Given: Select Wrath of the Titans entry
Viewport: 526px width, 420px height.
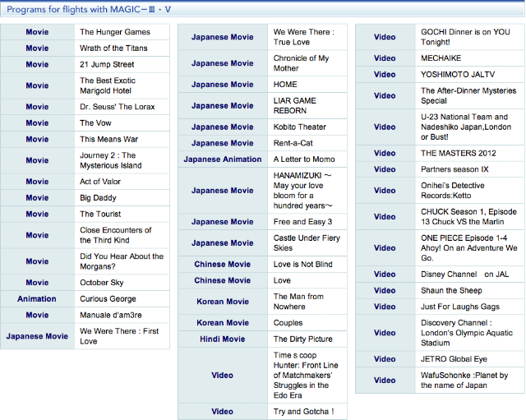Looking at the screenshot, I should pyautogui.click(x=113, y=48).
